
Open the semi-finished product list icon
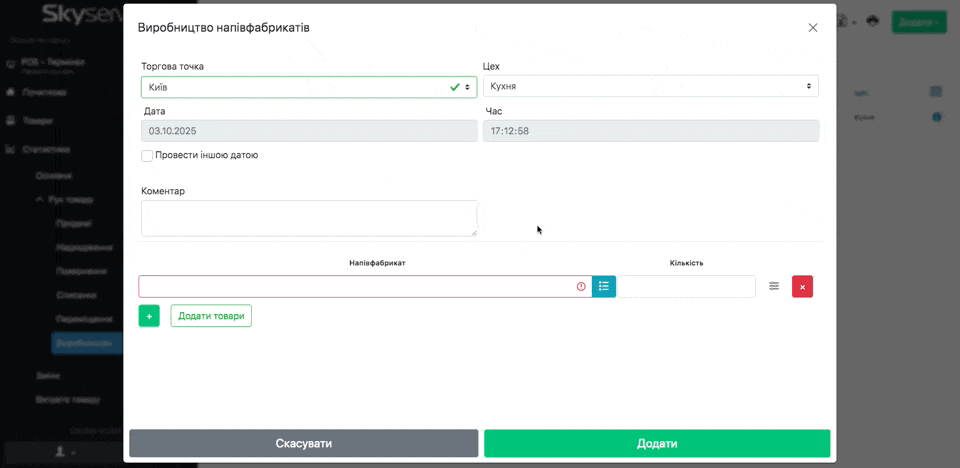(x=604, y=286)
